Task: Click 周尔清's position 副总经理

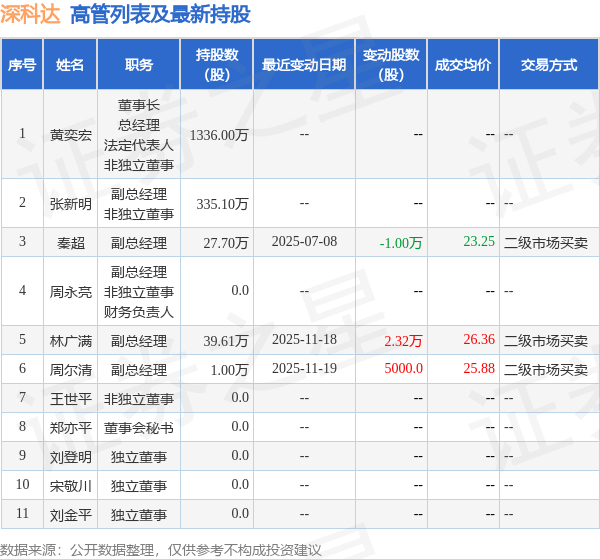Action: pos(139,370)
